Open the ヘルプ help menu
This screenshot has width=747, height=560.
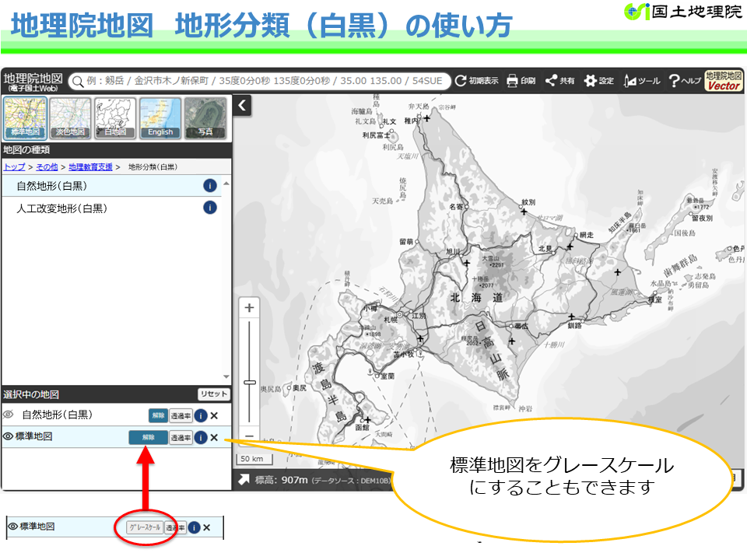click(685, 81)
